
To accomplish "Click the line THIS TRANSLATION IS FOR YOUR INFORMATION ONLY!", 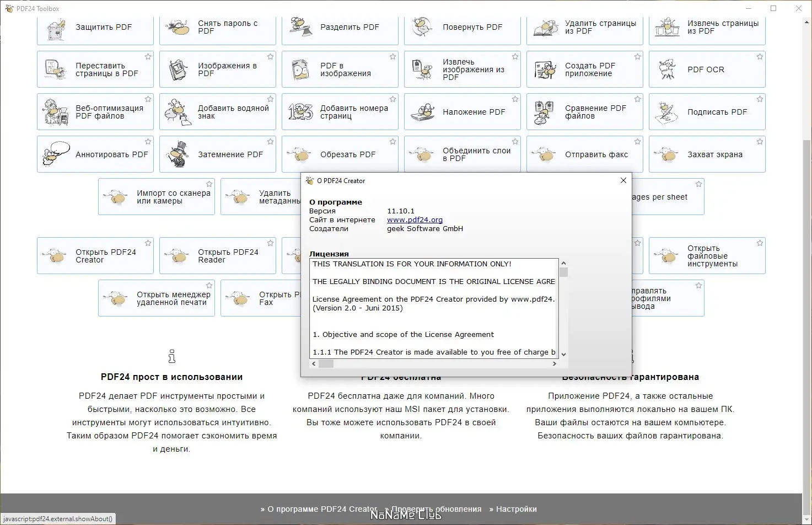I will click(x=412, y=264).
